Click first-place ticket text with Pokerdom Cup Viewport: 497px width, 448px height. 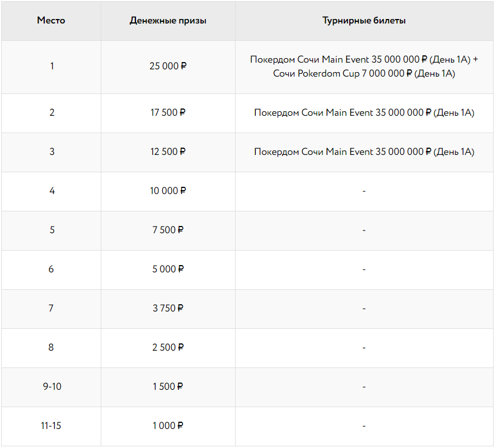[x=364, y=73]
